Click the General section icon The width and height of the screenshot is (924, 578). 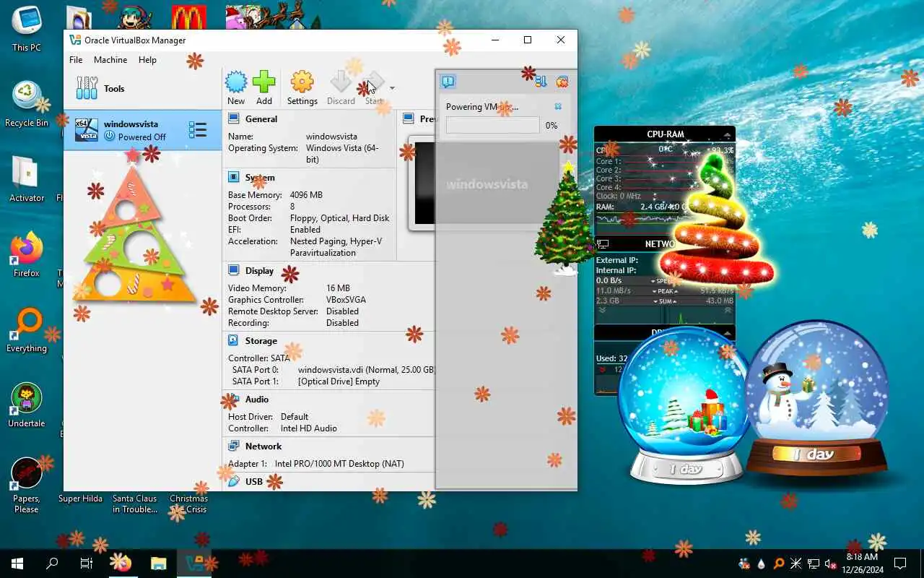[x=234, y=118]
